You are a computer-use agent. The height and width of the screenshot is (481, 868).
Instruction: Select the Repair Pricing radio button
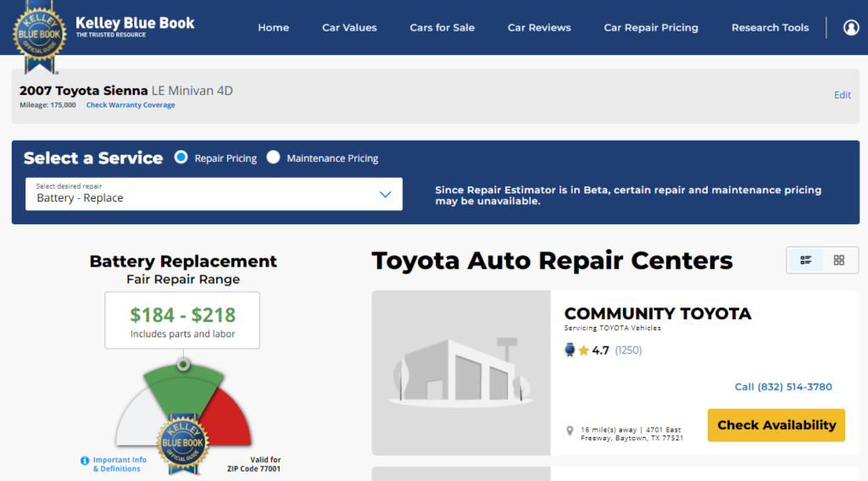coord(181,157)
